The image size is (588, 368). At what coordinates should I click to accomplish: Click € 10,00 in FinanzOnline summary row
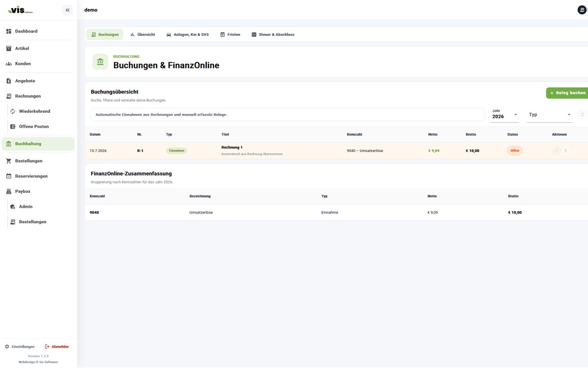click(x=515, y=212)
